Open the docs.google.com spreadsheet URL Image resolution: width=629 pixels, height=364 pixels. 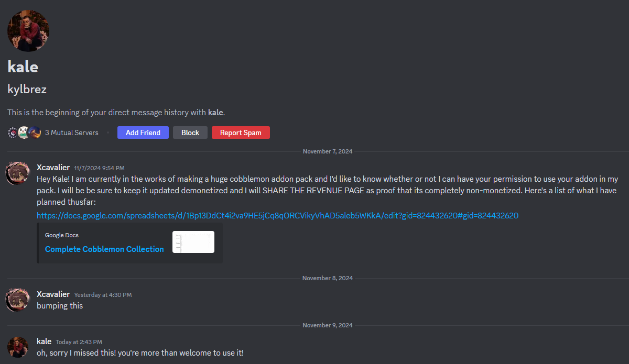click(277, 215)
